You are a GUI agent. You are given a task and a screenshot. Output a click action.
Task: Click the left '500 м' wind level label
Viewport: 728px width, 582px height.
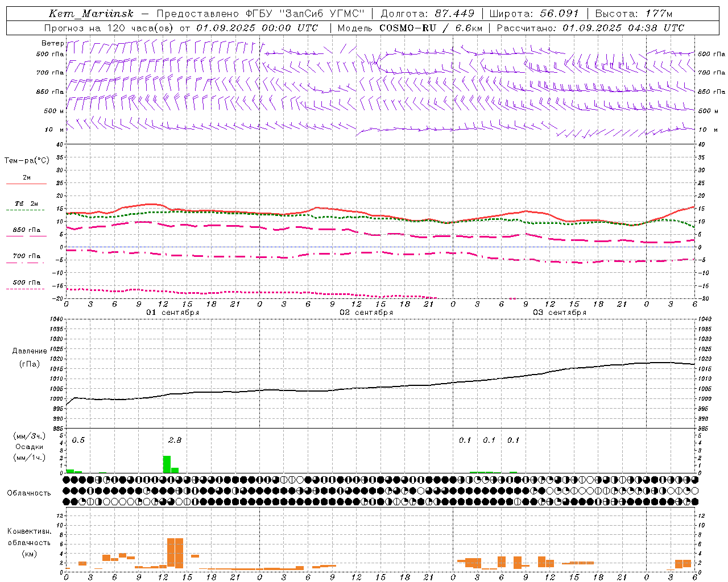click(54, 111)
